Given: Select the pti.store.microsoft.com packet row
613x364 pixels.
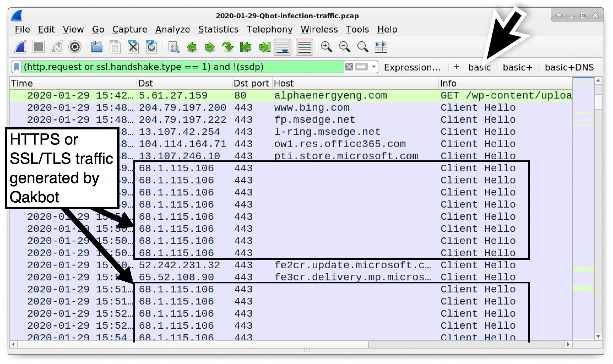Looking at the screenshot, I should point(291,156).
